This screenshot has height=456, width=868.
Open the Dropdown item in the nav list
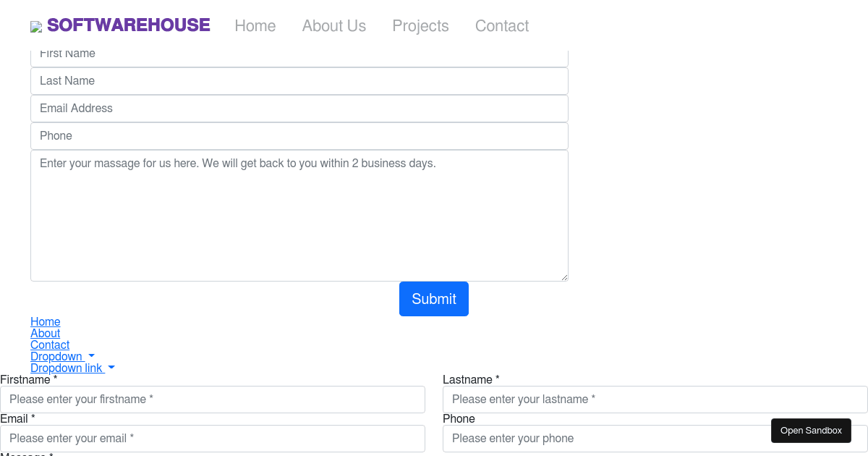tap(56, 356)
